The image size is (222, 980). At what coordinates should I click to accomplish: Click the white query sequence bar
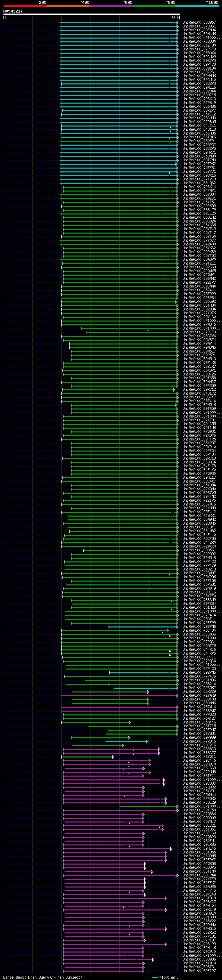pos(92,15)
